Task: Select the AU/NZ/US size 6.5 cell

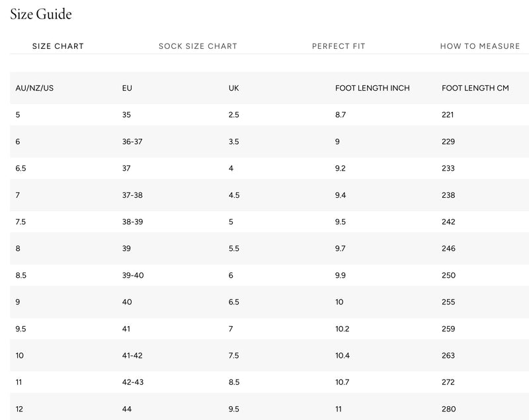Action: coord(20,169)
